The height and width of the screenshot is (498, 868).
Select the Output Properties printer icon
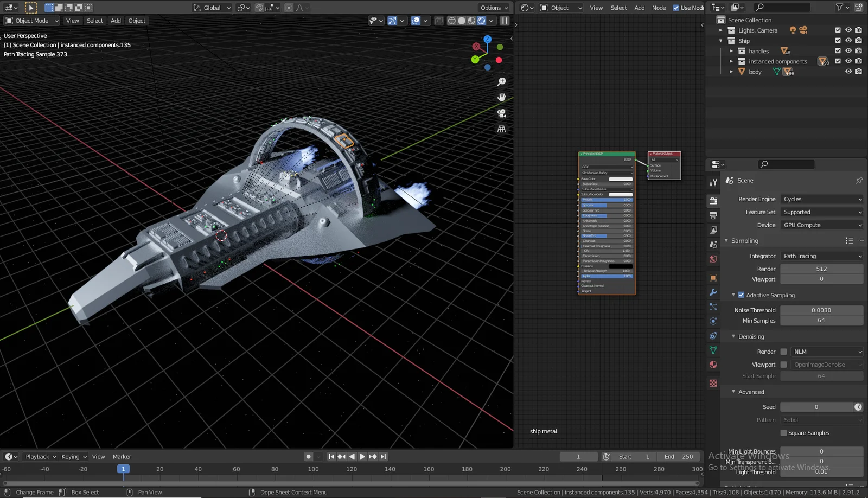point(713,215)
